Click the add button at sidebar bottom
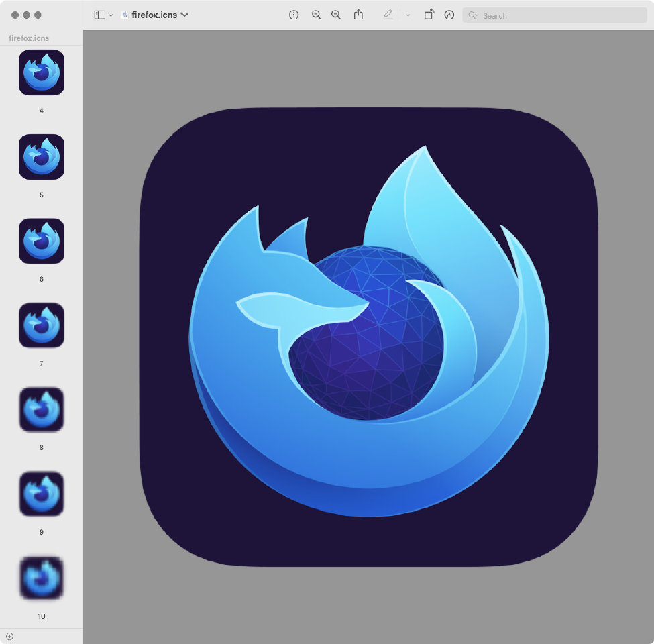Viewport: 654px width, 644px height. (9, 636)
